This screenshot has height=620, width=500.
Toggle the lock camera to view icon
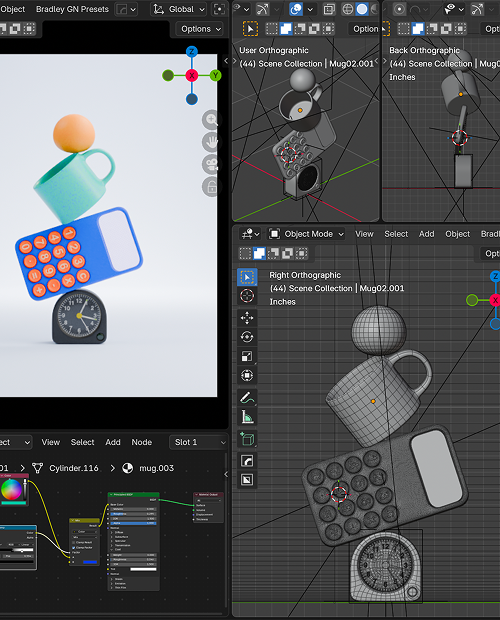pyautogui.click(x=211, y=187)
